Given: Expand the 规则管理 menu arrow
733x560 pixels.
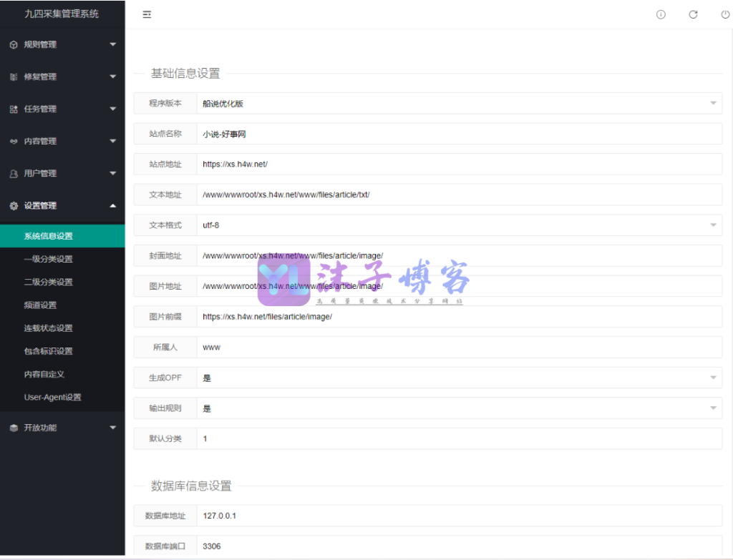Looking at the screenshot, I should coord(112,44).
